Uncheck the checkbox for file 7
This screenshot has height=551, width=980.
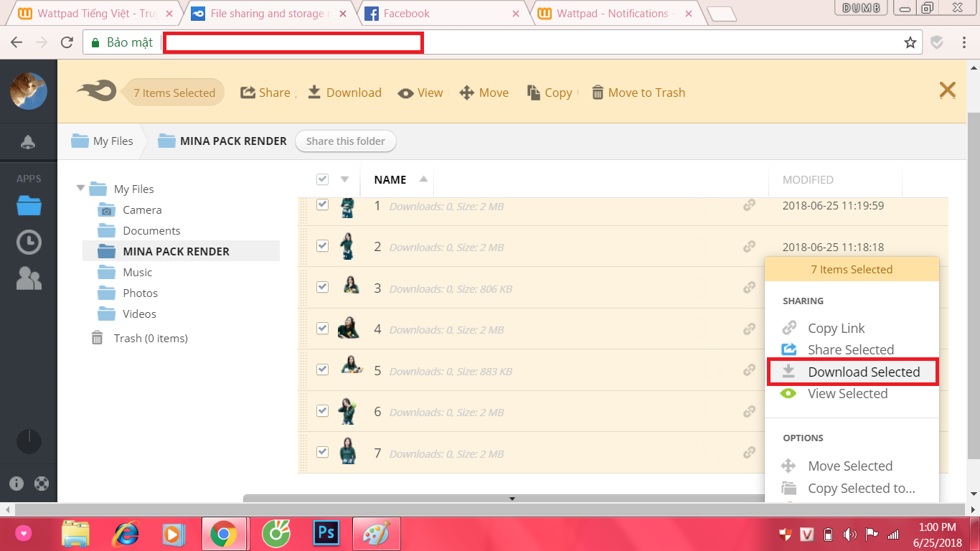point(322,452)
